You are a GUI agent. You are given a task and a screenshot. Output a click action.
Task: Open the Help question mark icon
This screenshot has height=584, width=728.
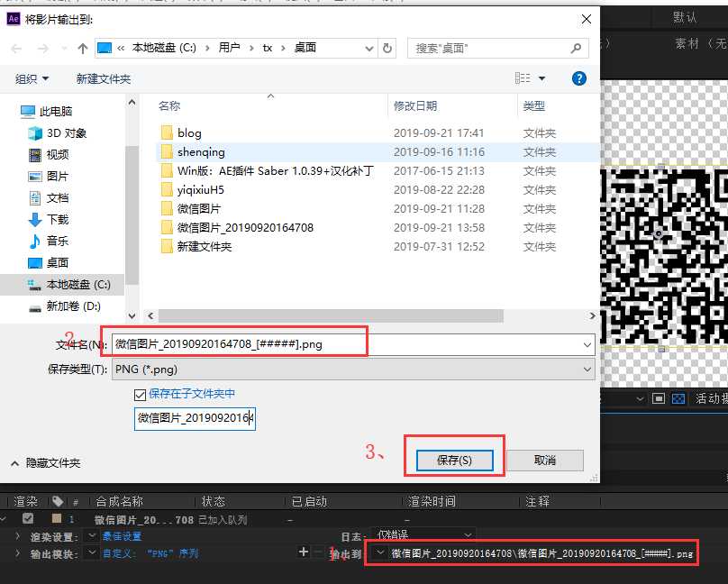coord(579,78)
